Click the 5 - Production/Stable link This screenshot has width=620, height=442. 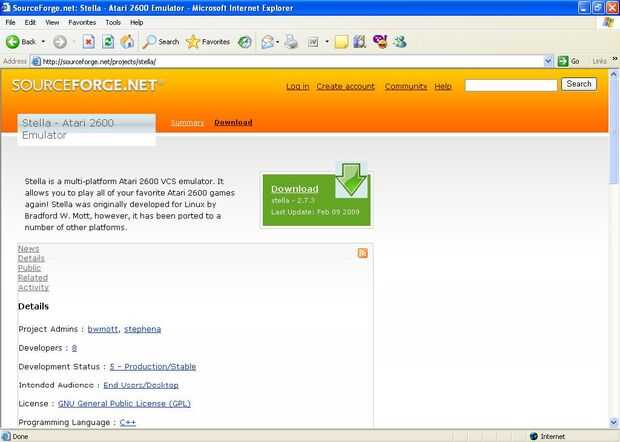click(153, 366)
